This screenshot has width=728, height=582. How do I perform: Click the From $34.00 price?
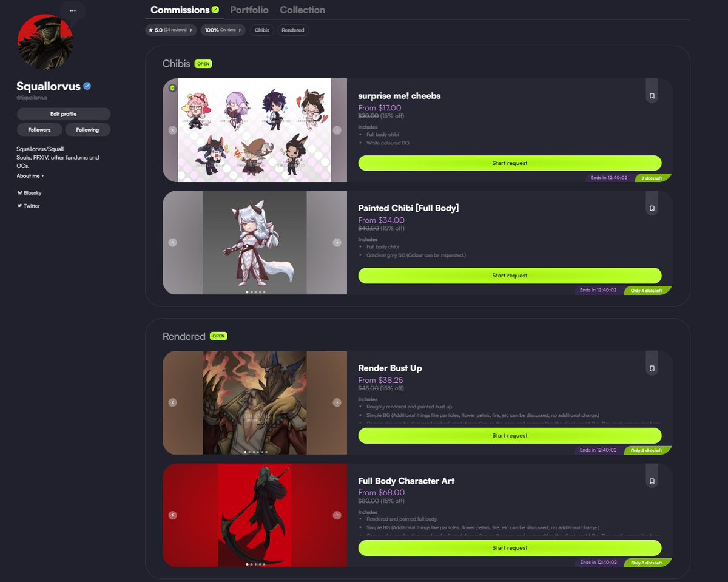(x=381, y=220)
